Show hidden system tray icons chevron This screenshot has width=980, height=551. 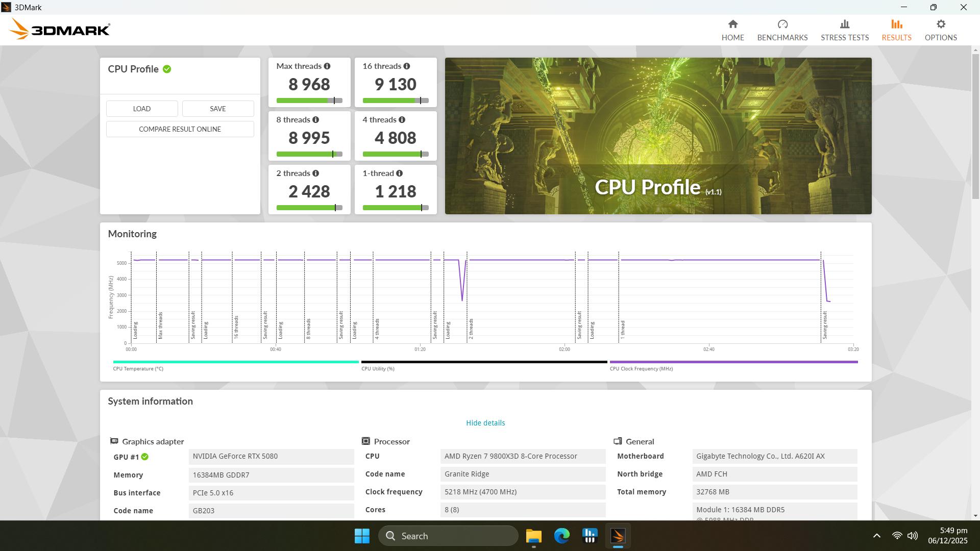click(876, 536)
